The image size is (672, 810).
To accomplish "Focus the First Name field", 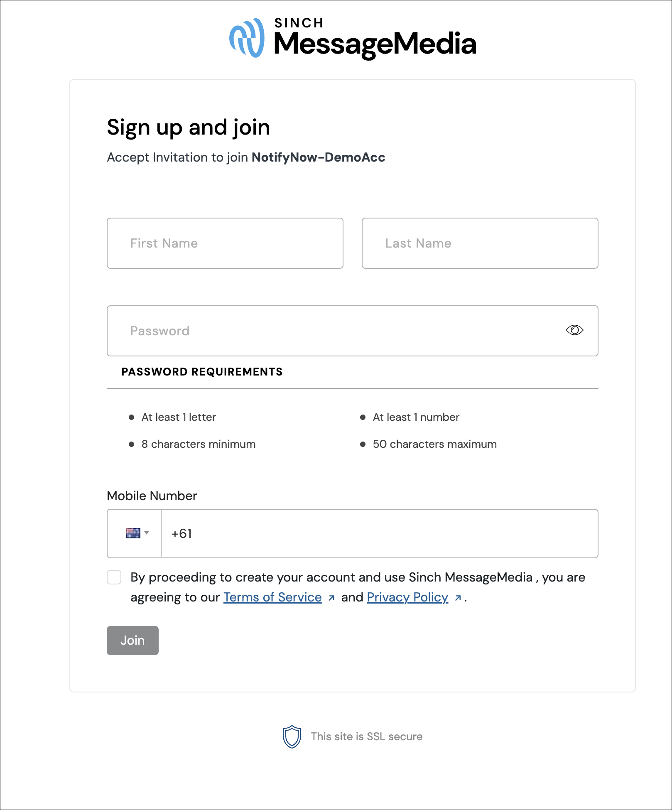I will pyautogui.click(x=225, y=243).
